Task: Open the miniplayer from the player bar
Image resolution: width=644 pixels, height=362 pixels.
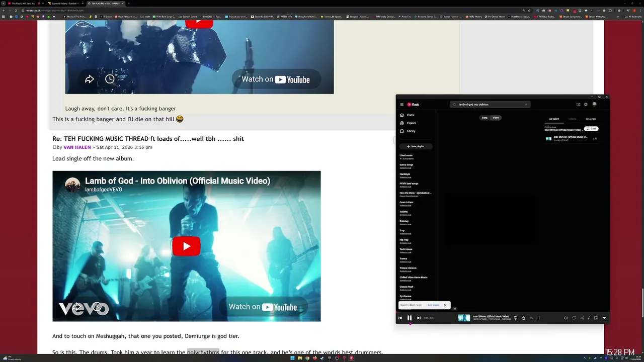Action: click(596, 318)
